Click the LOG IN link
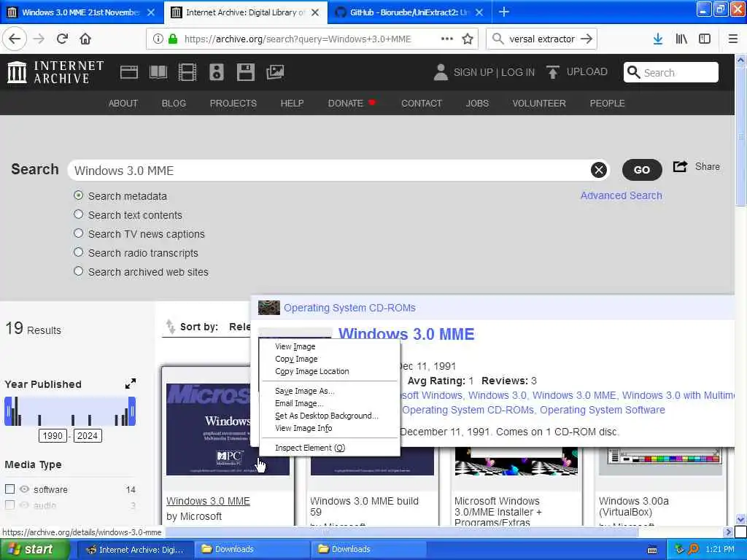The width and height of the screenshot is (747, 560). click(518, 72)
